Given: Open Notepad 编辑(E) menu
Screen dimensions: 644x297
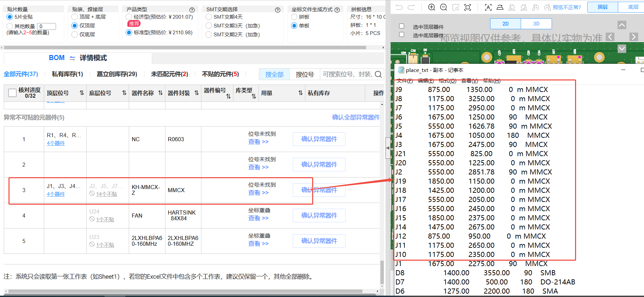Looking at the screenshot, I should pos(426,80).
